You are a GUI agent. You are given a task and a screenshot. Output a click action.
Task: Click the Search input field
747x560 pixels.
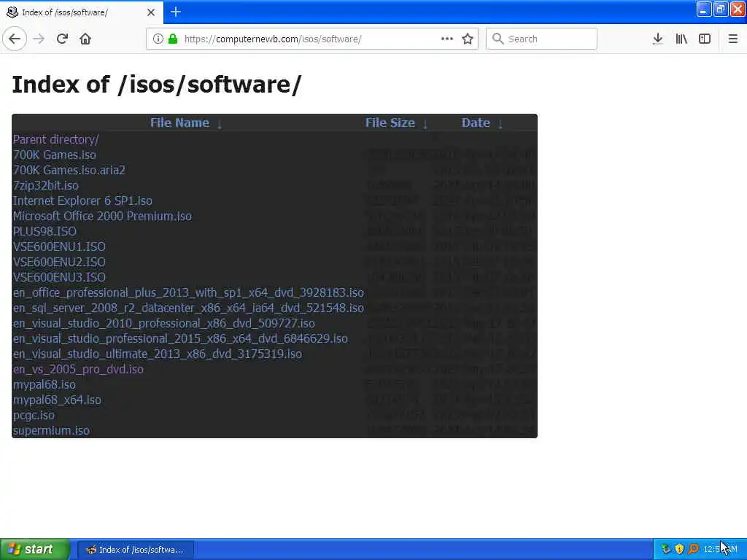pyautogui.click(x=541, y=39)
